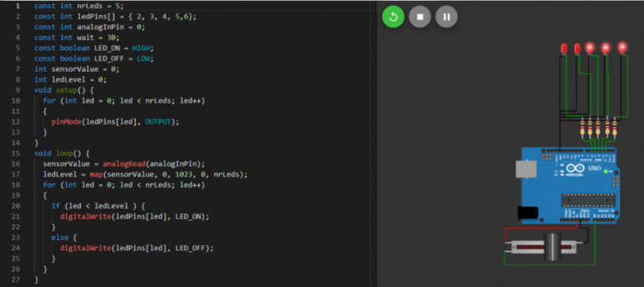The width and height of the screenshot is (644, 287).
Task: Click line number 1 in the gutter
Action: (x=17, y=6)
